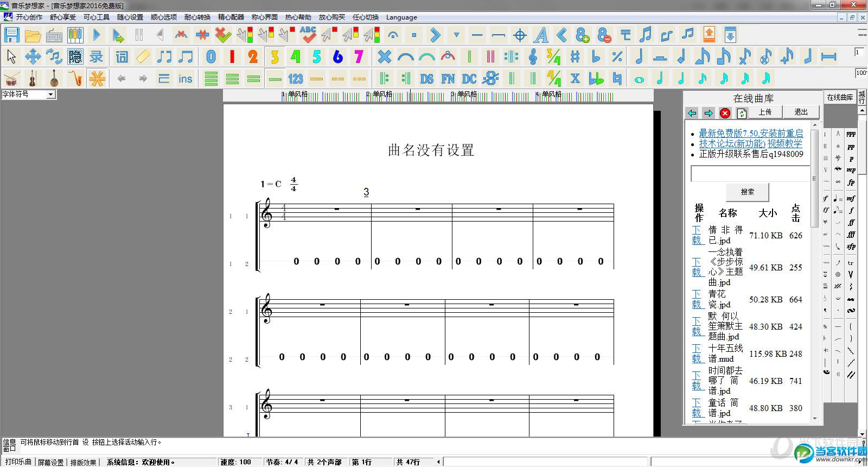The image size is (868, 467).
Task: Open the 技术论坛(新功能) link
Action: (732, 143)
